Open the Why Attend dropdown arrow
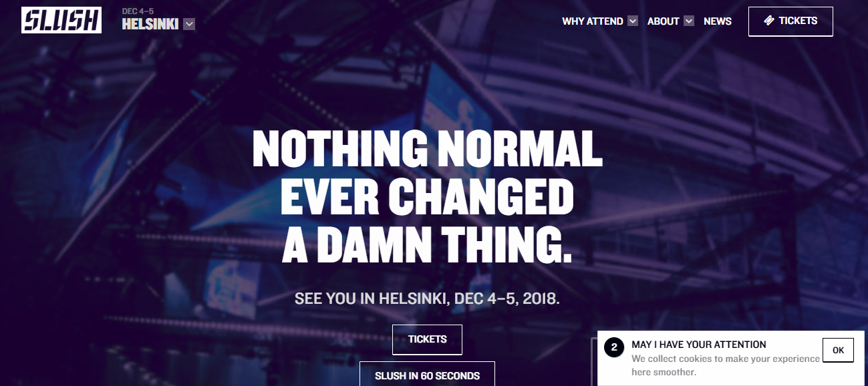The width and height of the screenshot is (868, 386). 633,21
